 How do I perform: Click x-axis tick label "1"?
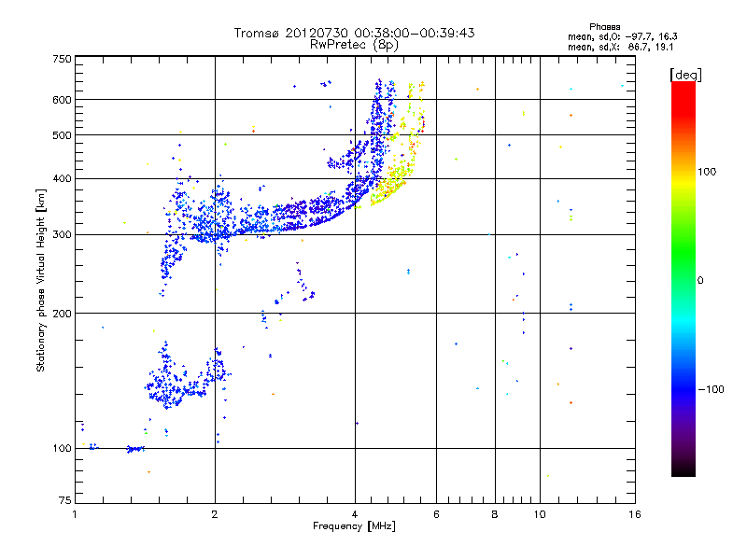(75, 514)
